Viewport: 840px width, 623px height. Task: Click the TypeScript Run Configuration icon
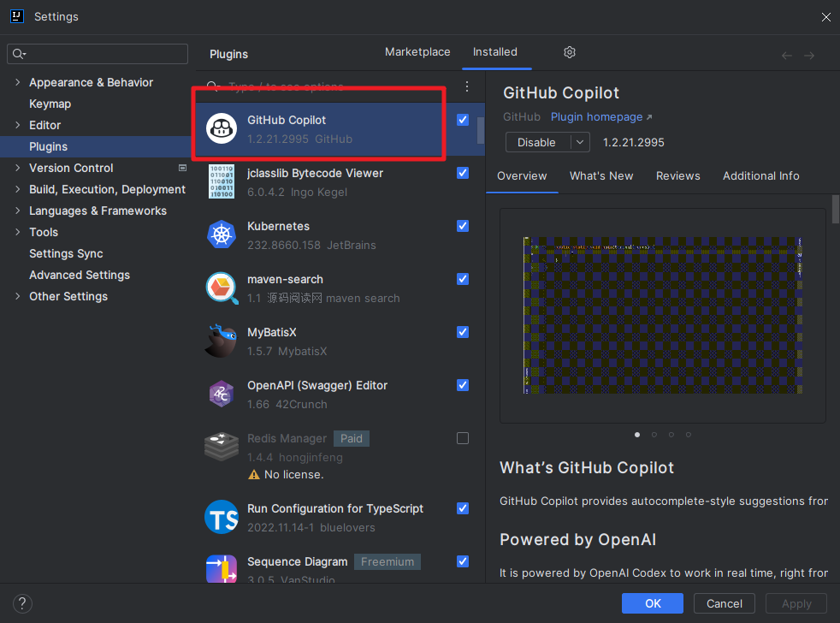(x=222, y=517)
